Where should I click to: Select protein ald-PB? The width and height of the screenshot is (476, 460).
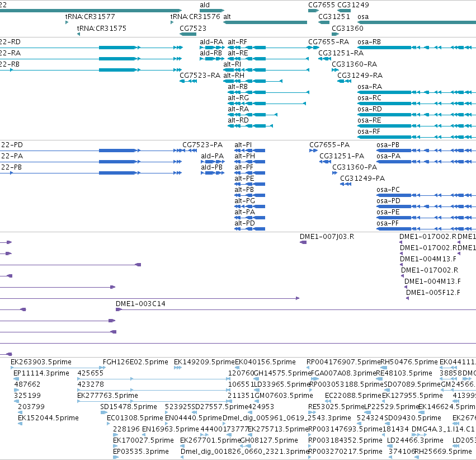point(212,167)
